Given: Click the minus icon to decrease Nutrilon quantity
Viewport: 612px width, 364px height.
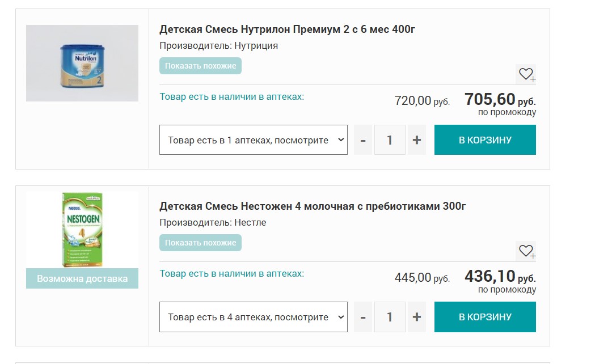Looking at the screenshot, I should click(x=362, y=139).
